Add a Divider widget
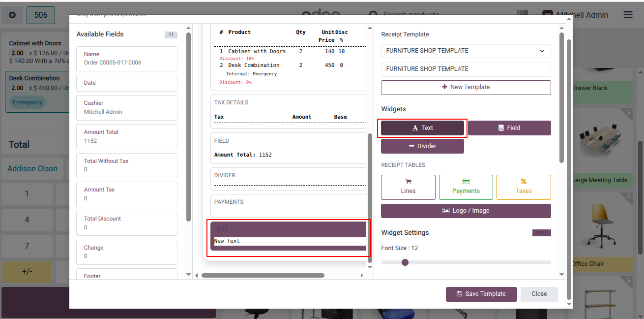 pyautogui.click(x=422, y=146)
